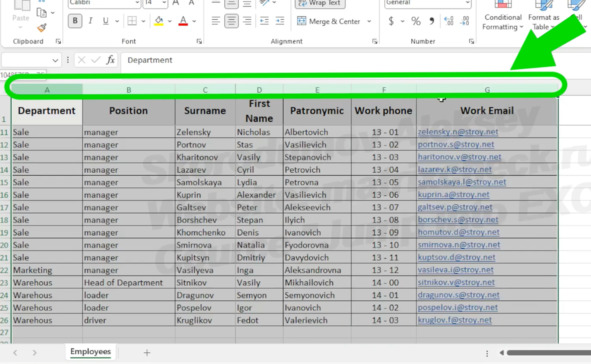Viewport: 591px width, 364px height.
Task: Open zelensky.n@stroy.net email link
Action: tap(458, 132)
